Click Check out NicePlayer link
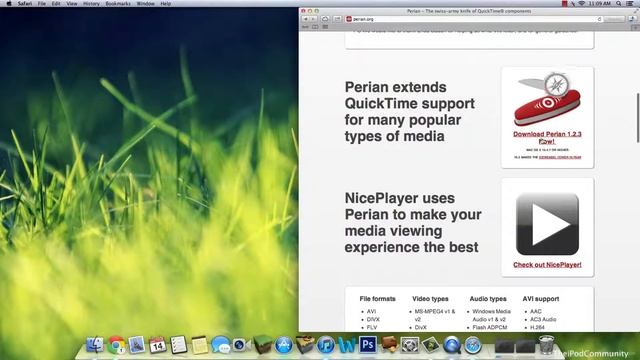640x360 pixels. 547,264
